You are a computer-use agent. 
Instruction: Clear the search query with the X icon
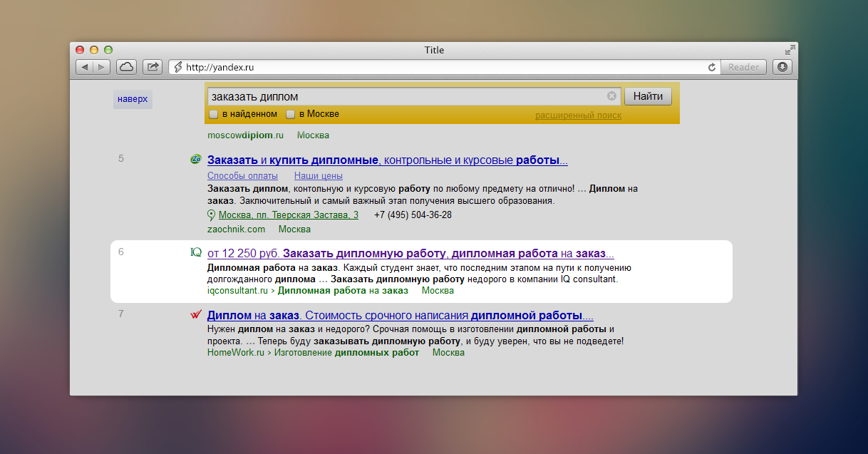click(x=611, y=96)
